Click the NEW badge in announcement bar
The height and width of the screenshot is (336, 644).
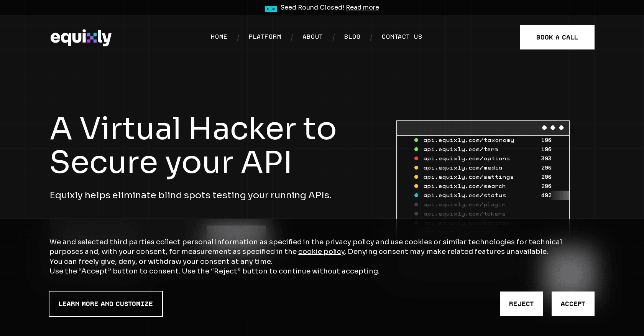271,9
